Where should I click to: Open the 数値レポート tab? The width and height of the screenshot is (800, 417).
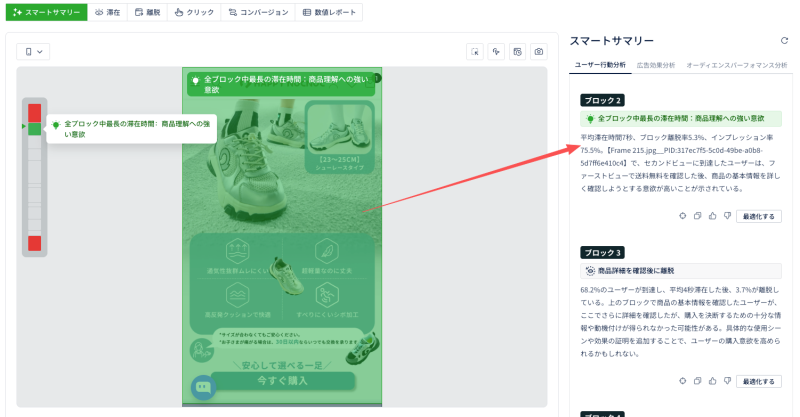pyautogui.click(x=332, y=13)
